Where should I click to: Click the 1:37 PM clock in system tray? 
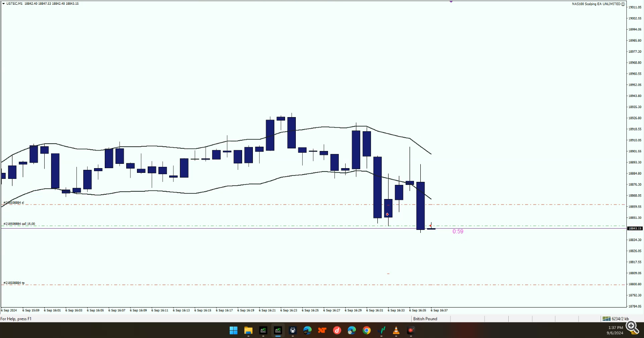tap(615, 328)
